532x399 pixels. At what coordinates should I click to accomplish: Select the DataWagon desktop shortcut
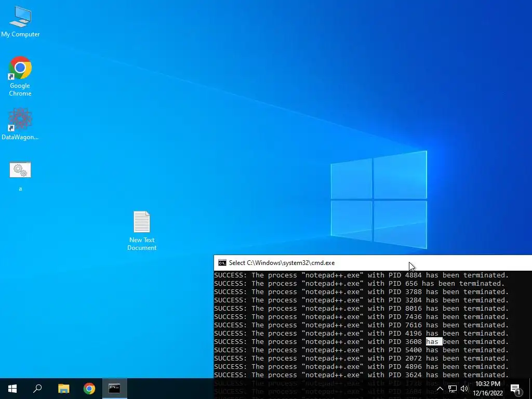[20, 124]
